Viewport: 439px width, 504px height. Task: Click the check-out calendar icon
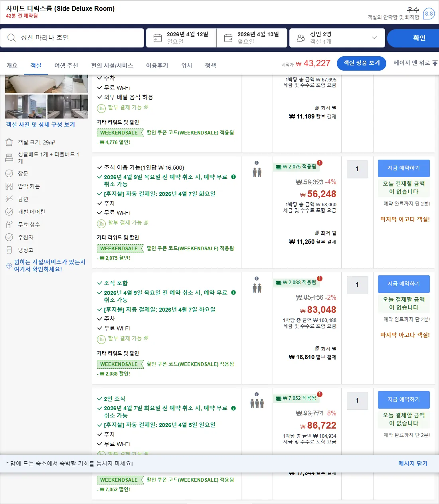[228, 38]
